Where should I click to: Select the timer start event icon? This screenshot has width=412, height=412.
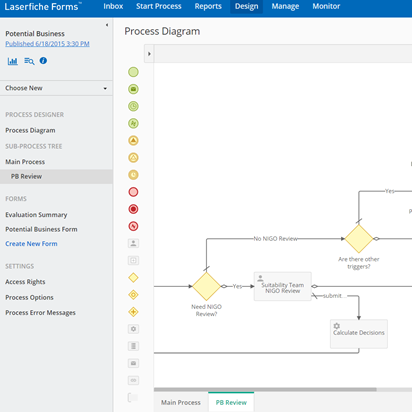click(133, 106)
